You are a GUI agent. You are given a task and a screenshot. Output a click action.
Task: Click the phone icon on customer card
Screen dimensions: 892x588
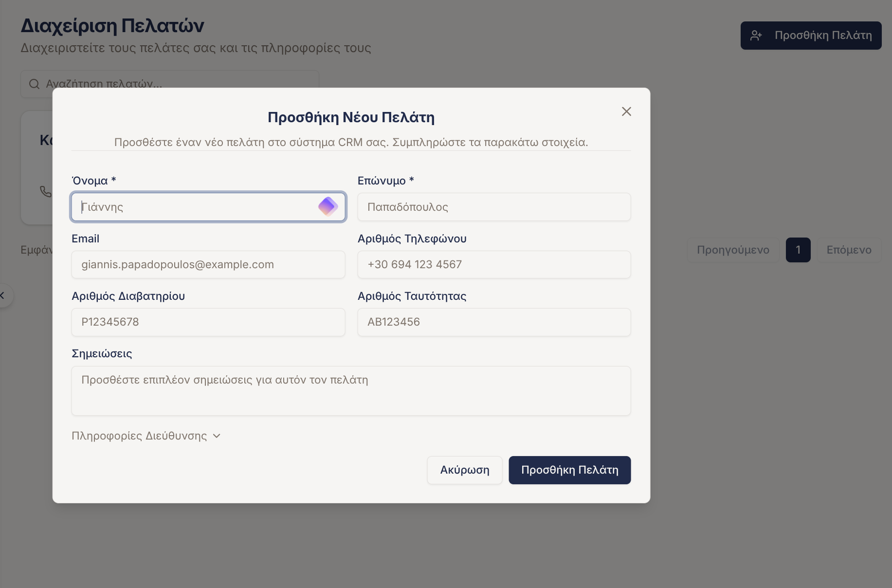coord(45,191)
